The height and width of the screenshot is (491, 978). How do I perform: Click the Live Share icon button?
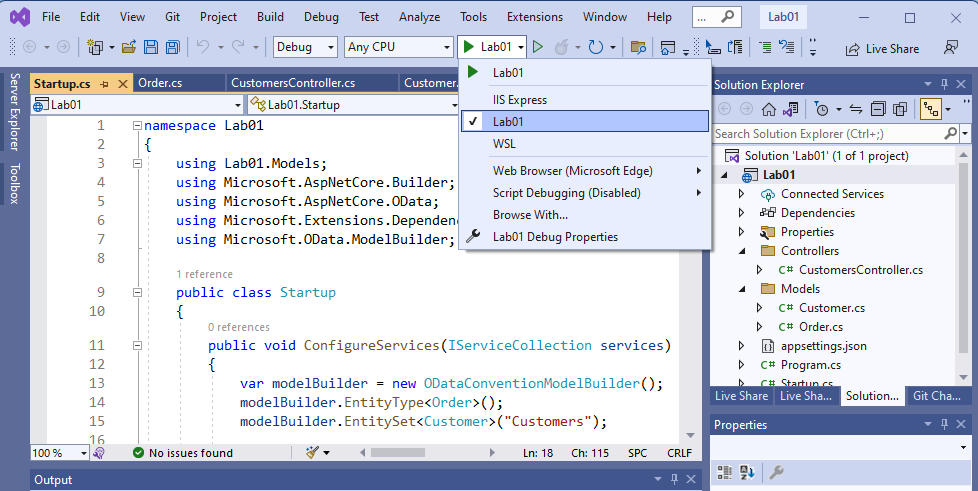(882, 49)
